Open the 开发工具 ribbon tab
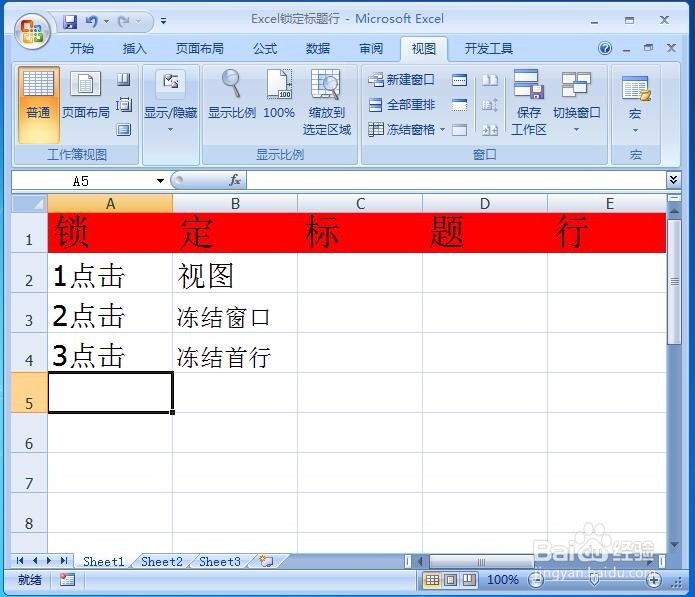Image resolution: width=695 pixels, height=597 pixels. (x=489, y=48)
